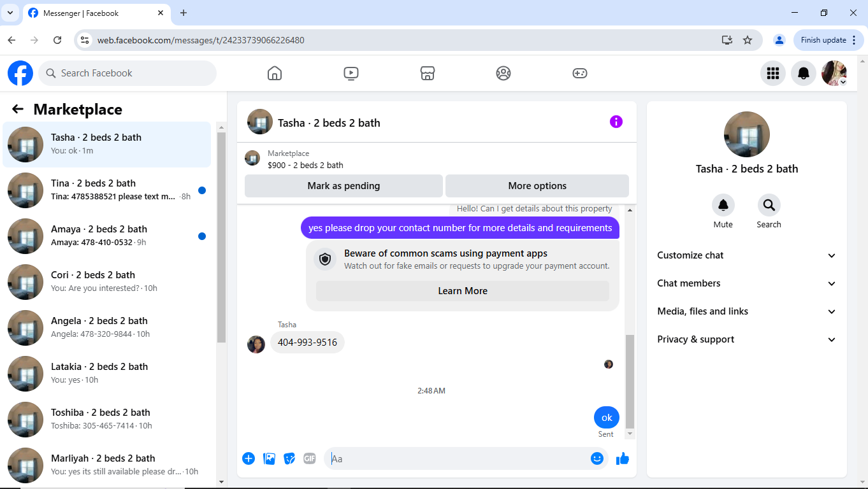Expand Chat members section
This screenshot has height=489, width=868.
tap(747, 283)
